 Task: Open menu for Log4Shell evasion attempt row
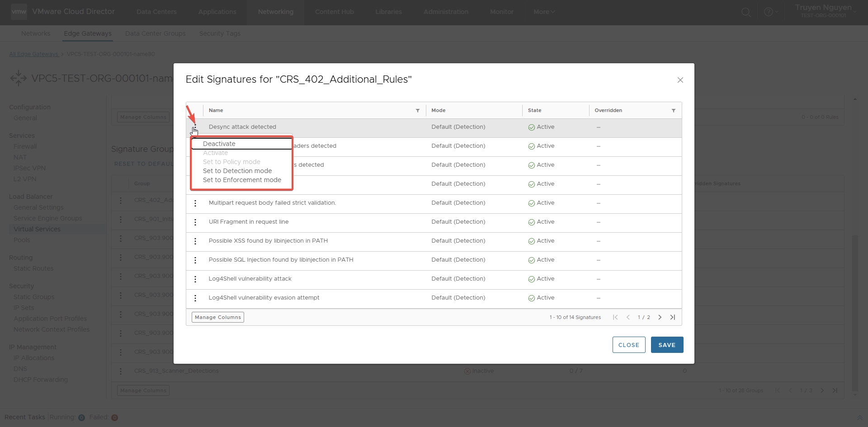(x=195, y=298)
